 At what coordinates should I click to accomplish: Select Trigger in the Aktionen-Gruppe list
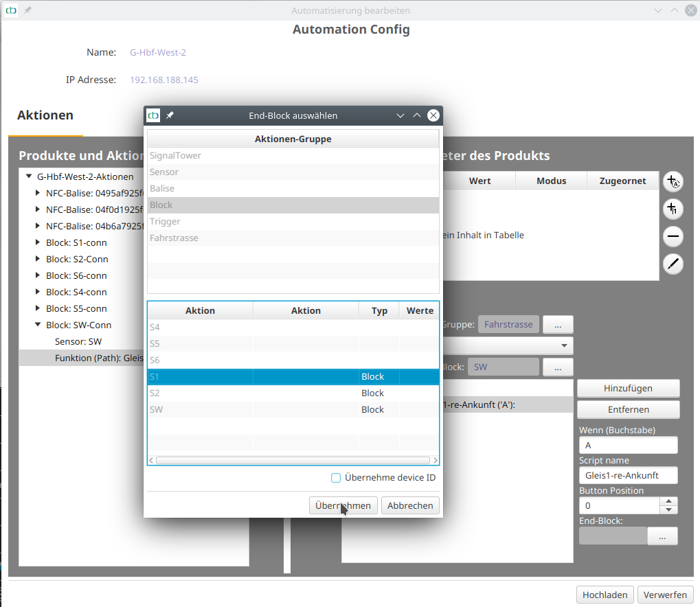click(165, 222)
